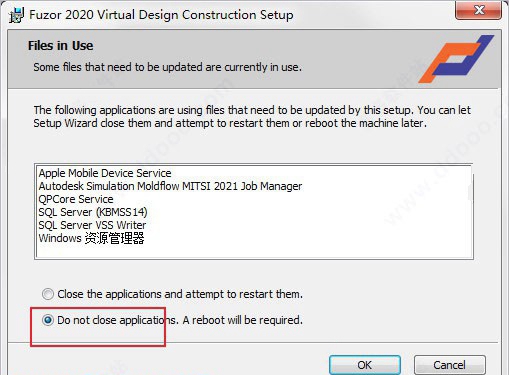Close the setup dialog window
This screenshot has height=375, width=509.
click(x=479, y=10)
